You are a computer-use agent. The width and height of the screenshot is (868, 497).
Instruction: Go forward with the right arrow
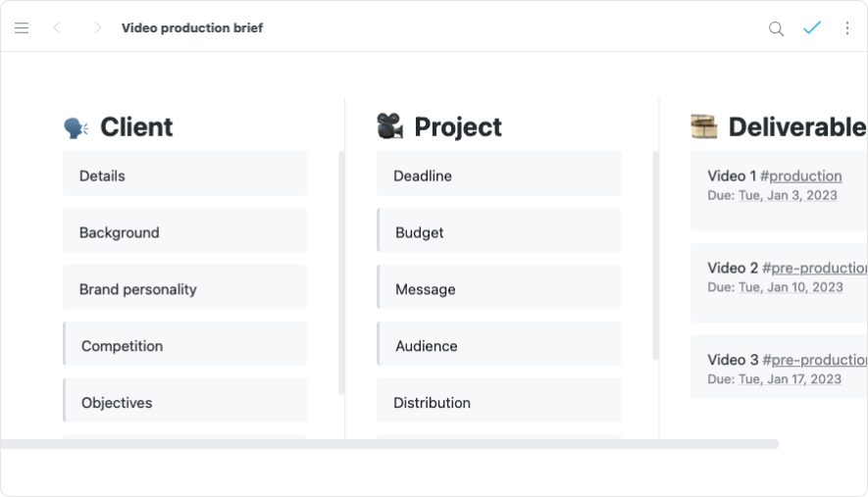pos(97,28)
